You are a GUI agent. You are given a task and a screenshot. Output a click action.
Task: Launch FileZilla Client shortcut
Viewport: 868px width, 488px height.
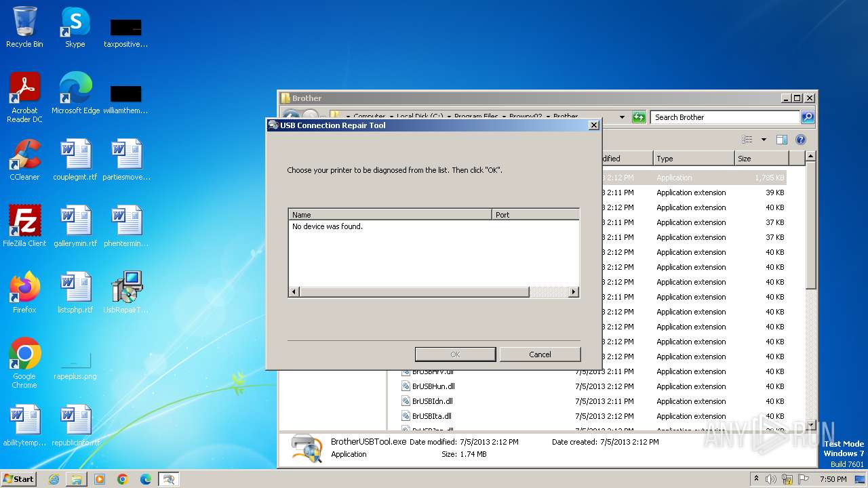[24, 226]
